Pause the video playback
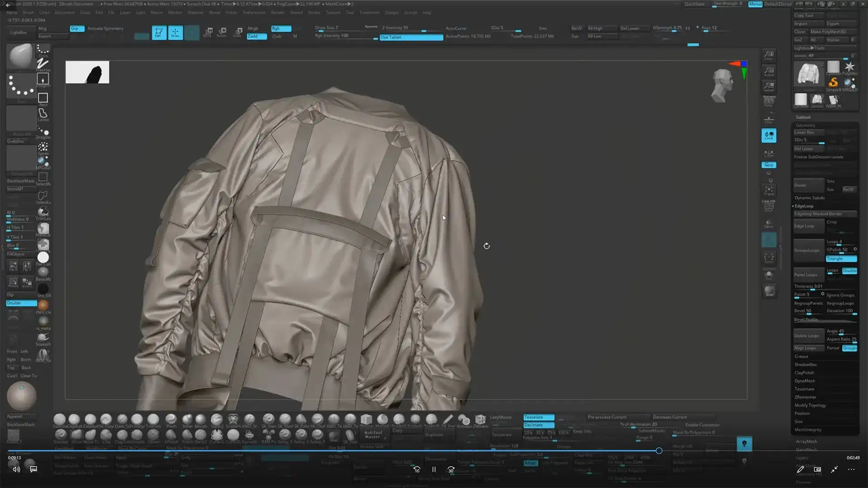 tap(434, 469)
